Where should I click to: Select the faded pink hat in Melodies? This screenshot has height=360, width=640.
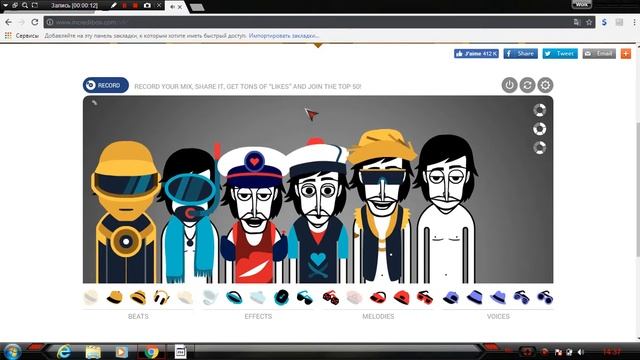point(354,298)
